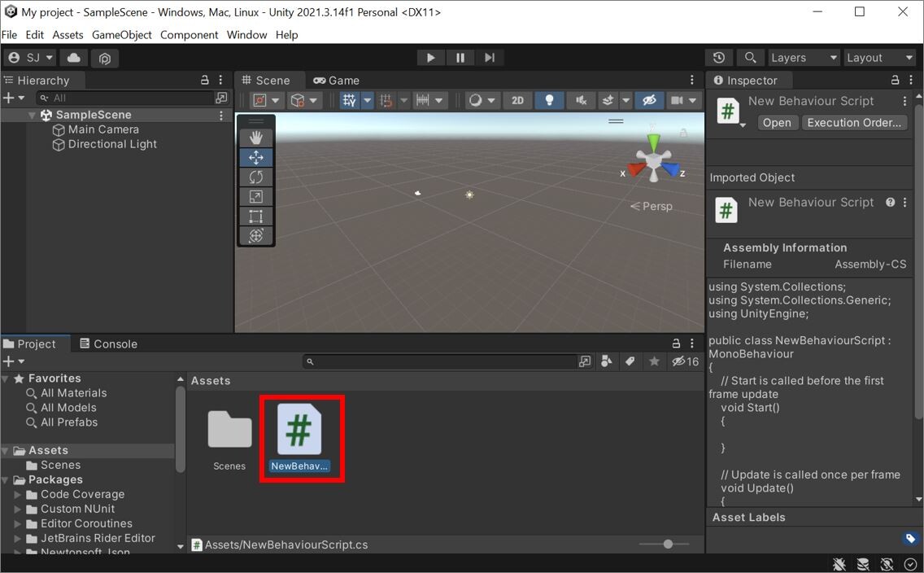The width and height of the screenshot is (924, 573).
Task: Open SampleScene options kebab menu
Action: pyautogui.click(x=221, y=115)
